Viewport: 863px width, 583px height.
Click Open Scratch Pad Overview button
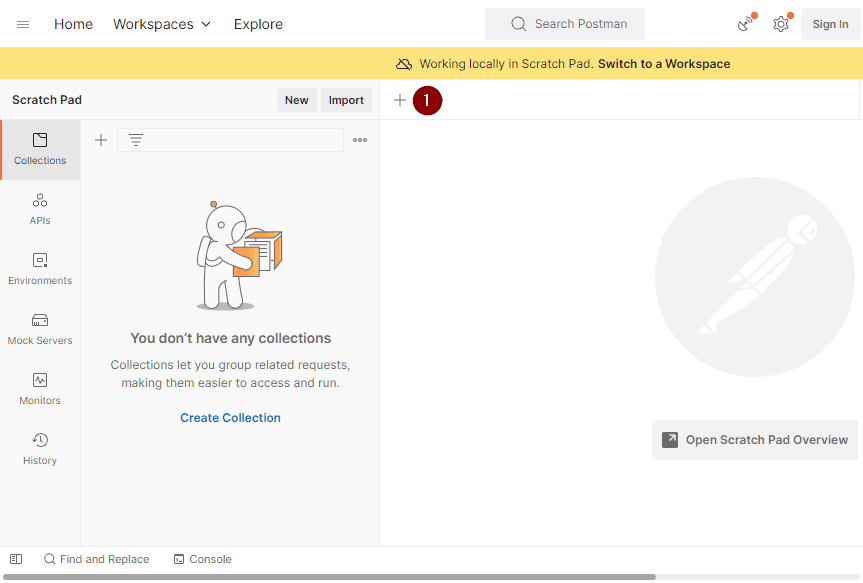755,440
